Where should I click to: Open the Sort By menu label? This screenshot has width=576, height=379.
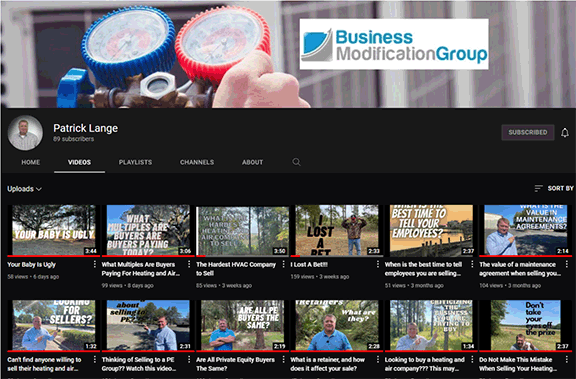[560, 188]
